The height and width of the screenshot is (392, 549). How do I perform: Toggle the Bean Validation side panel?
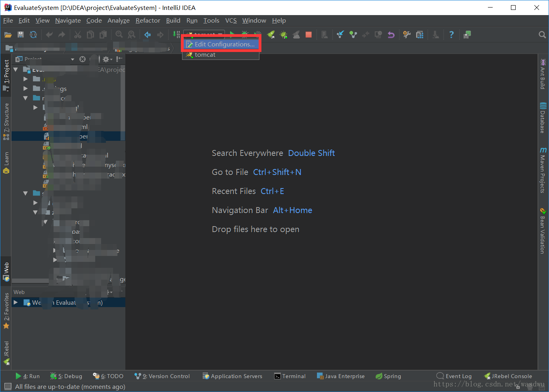click(x=543, y=231)
